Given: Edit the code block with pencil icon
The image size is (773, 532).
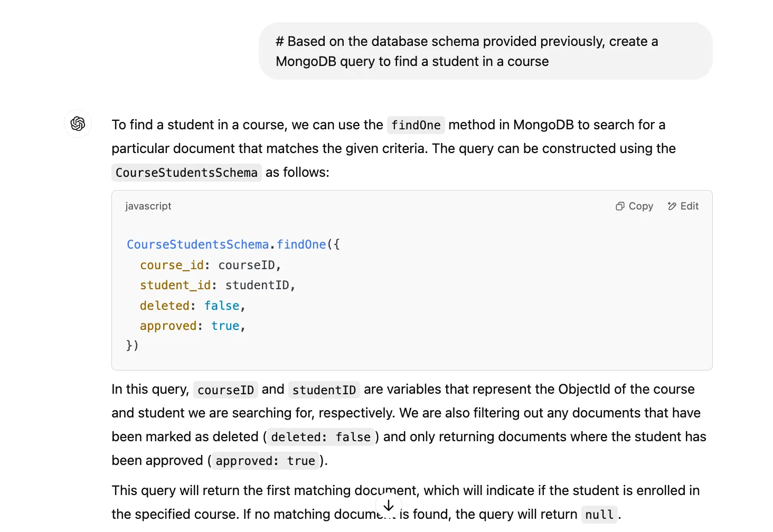Looking at the screenshot, I should (683, 206).
